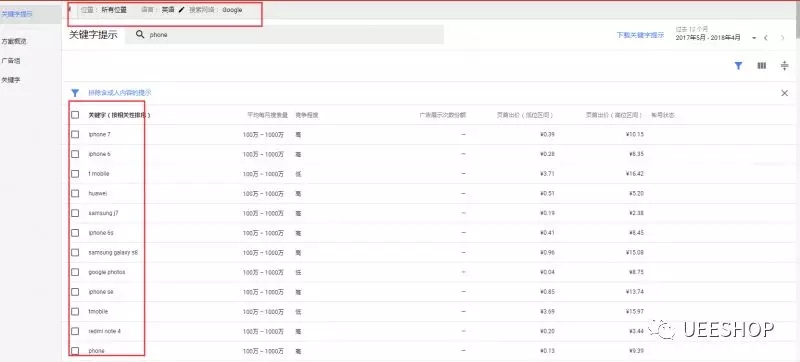Open the columns chooser icon

tap(761, 66)
